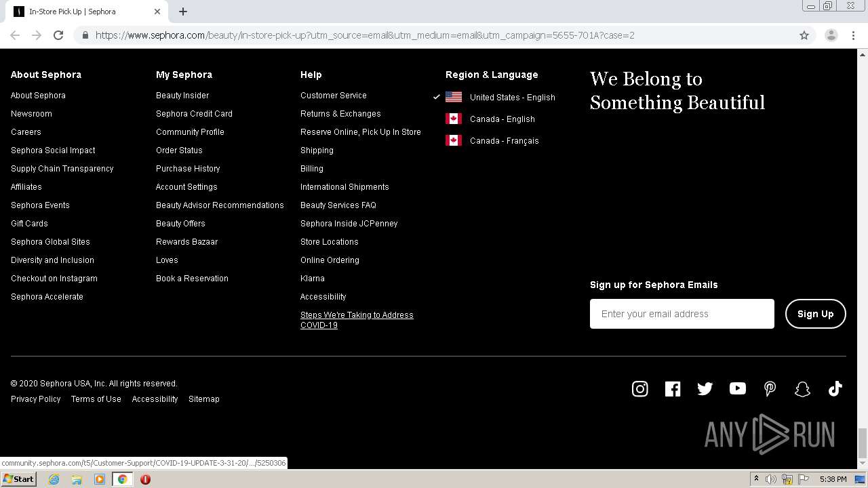Screen dimensions: 868x488
Task: Show hidden system tray icons
Action: [756, 479]
